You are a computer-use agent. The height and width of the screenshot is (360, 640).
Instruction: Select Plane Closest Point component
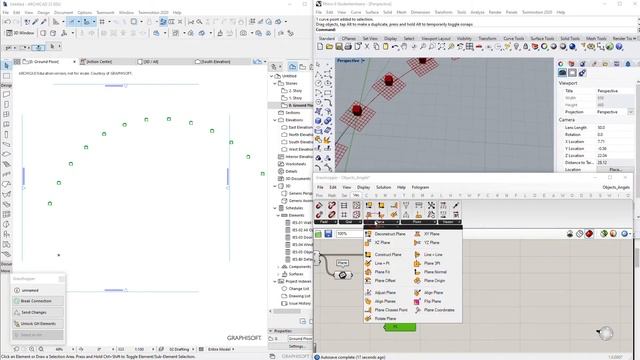(387, 310)
